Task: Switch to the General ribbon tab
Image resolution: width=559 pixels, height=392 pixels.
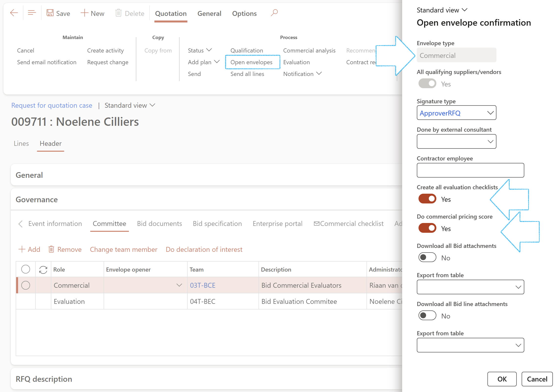Action: [209, 13]
